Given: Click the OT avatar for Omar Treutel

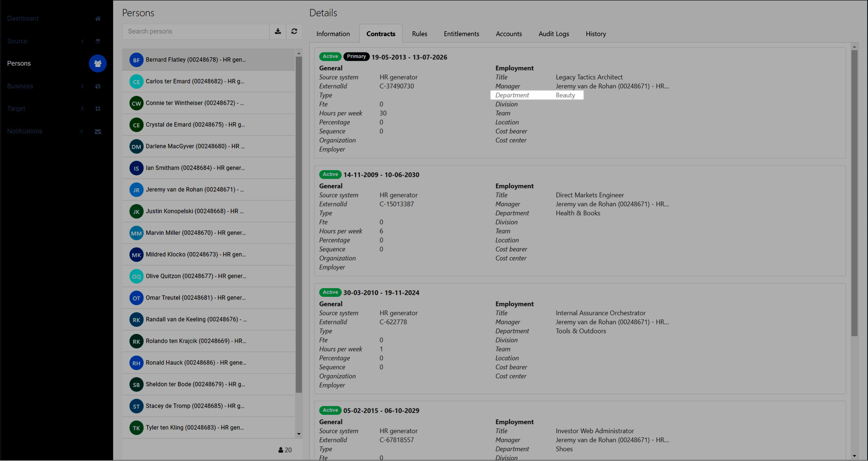Looking at the screenshot, I should (137, 298).
